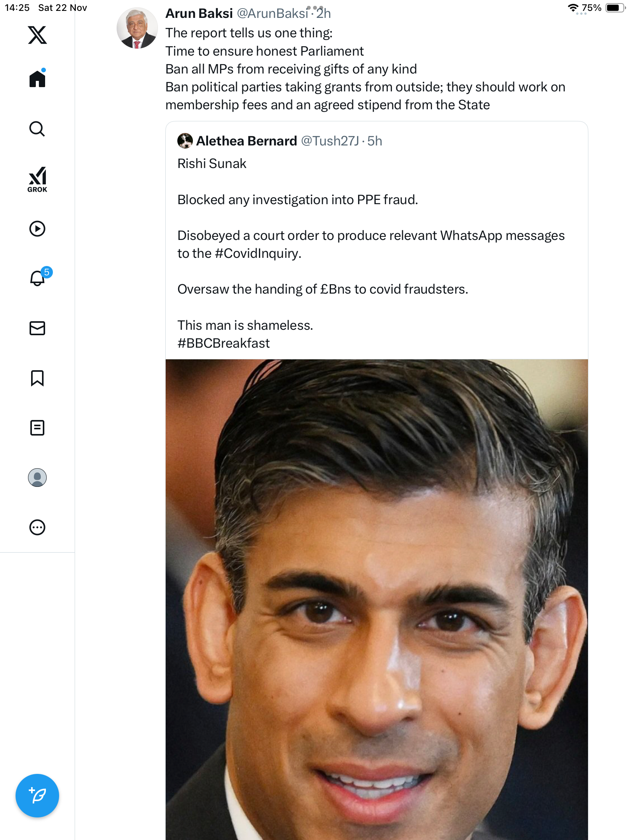Open your profile page icon

[x=37, y=478]
